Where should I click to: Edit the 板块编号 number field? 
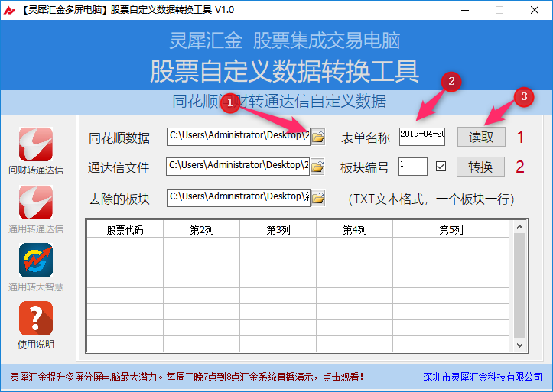413,167
